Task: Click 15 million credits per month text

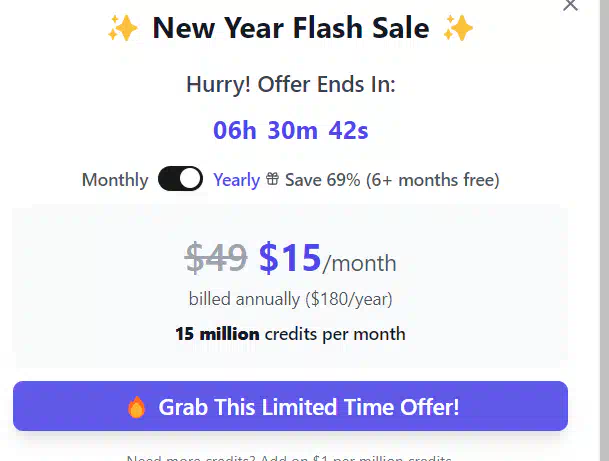Action: [290, 334]
